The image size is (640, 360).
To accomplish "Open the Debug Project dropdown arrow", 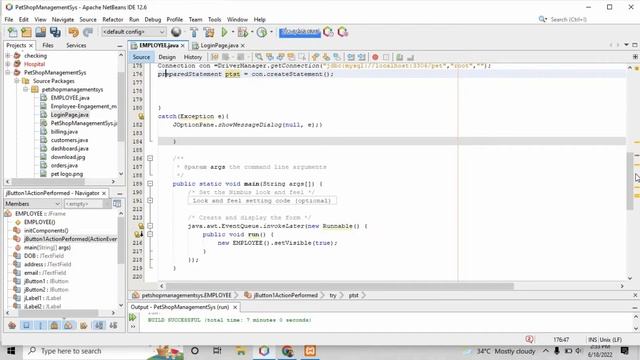I will point(252,32).
